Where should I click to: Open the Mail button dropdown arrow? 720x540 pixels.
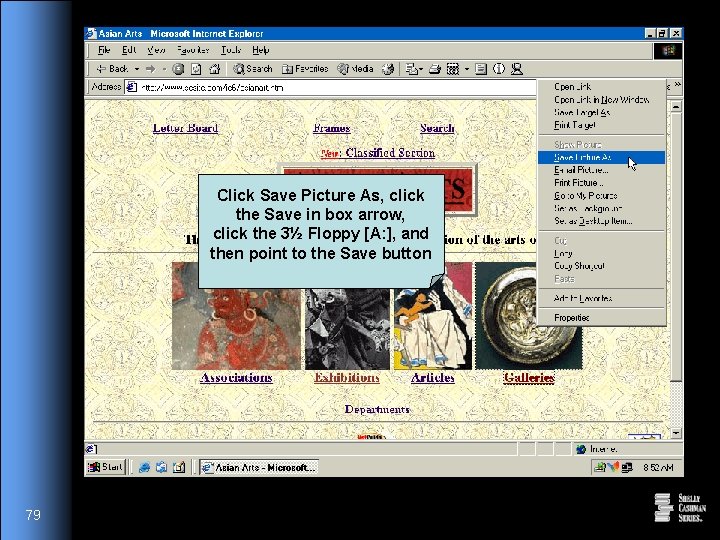pyautogui.click(x=421, y=69)
